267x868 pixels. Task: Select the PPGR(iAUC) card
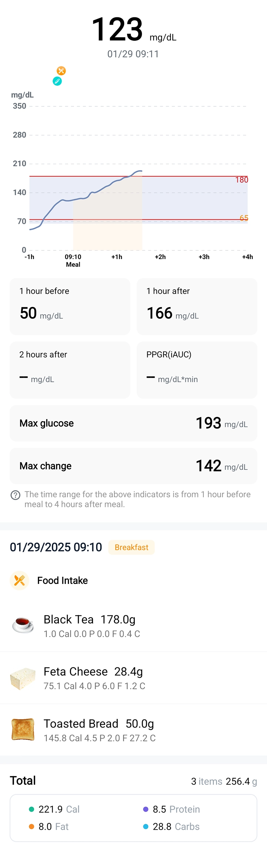[197, 370]
